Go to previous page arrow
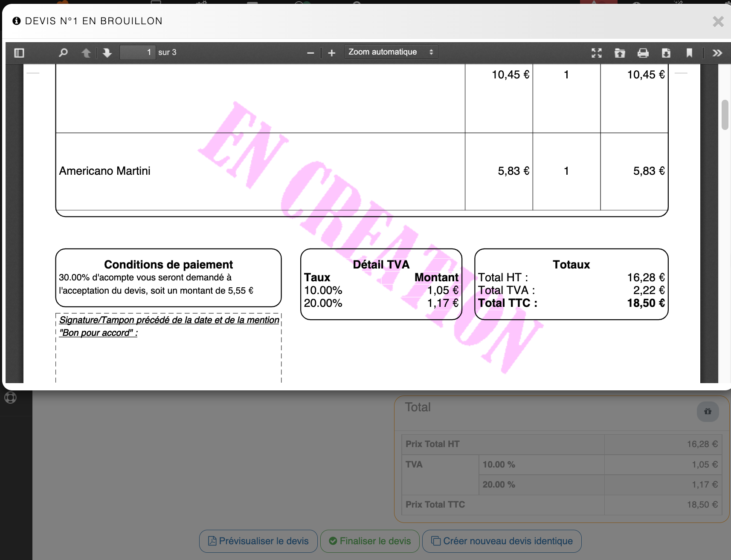 point(86,53)
